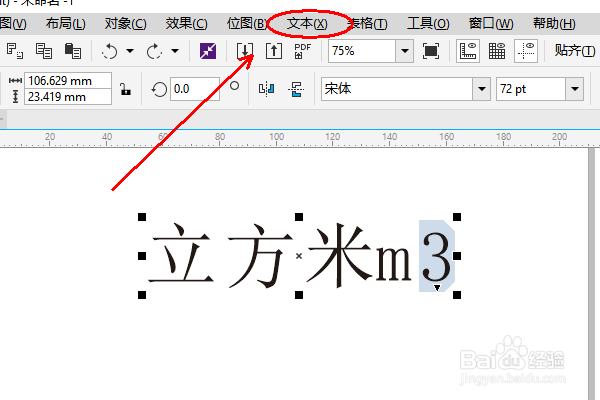600x400 pixels.
Task: Click the object height field 23.419 mm
Action: [68, 97]
